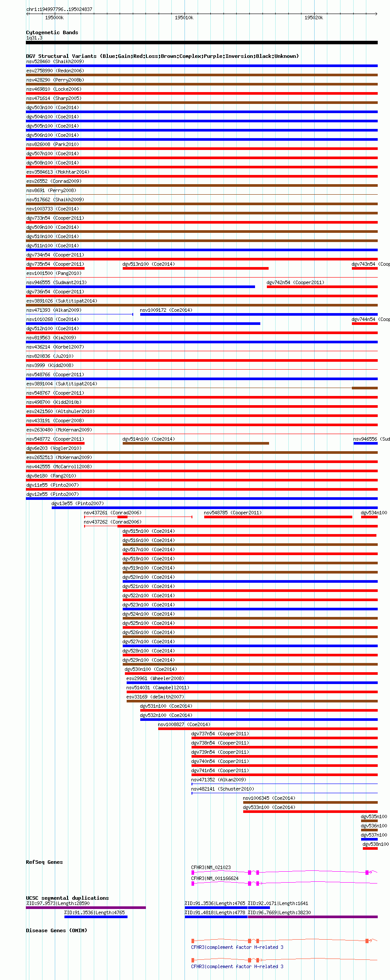
Task: Open the dgv742n54 (Cooper2011) variant
Action: (295, 282)
